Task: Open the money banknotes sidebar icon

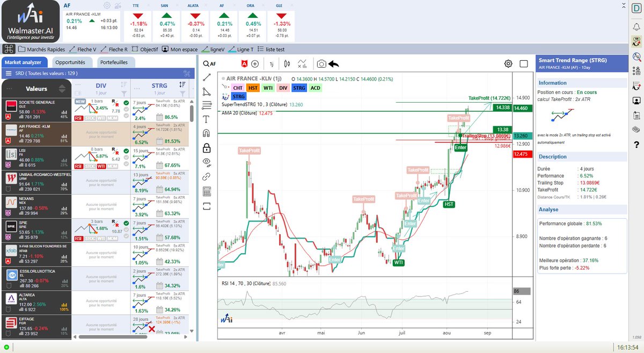Action: coord(636,129)
